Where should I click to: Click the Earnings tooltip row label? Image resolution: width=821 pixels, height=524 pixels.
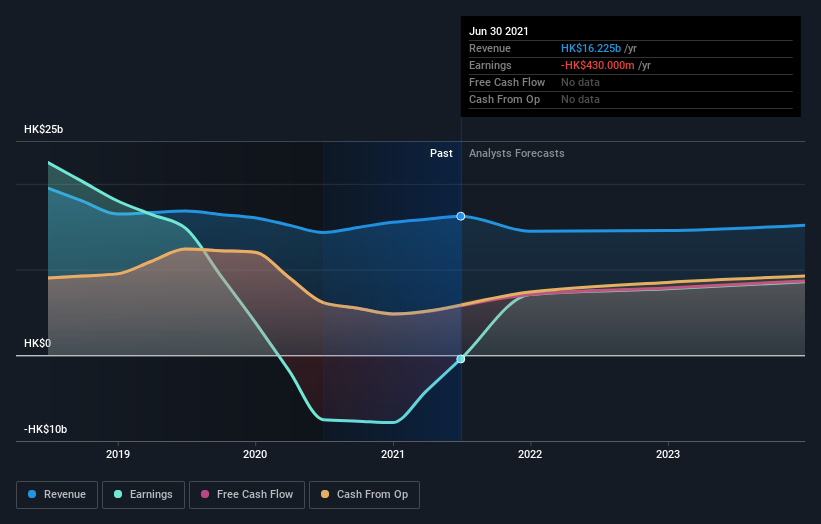490,65
